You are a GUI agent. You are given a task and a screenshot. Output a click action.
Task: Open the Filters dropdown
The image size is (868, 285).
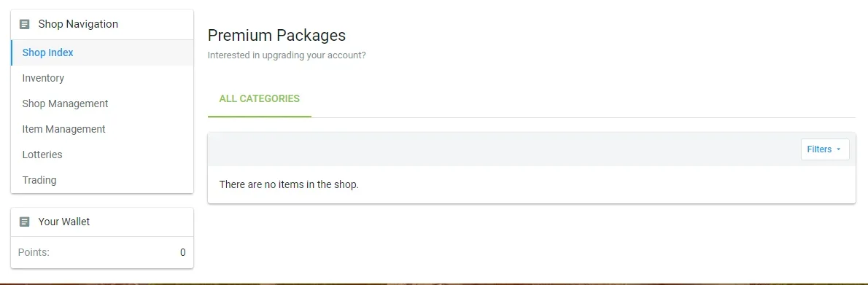(825, 149)
